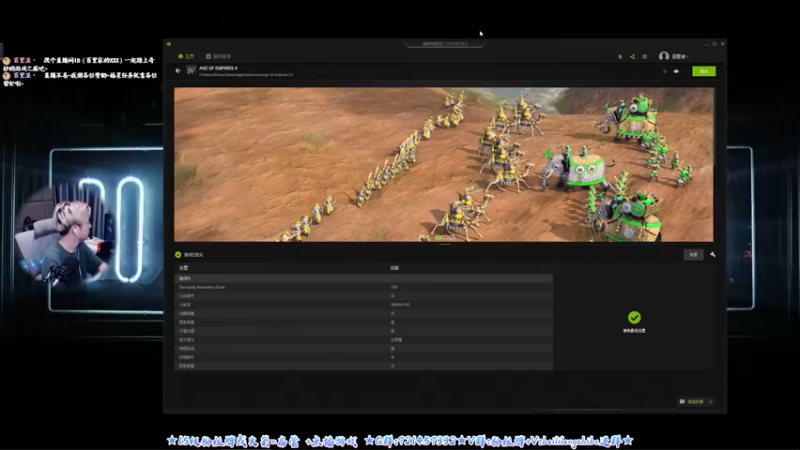
Task: Dismiss the feedback prompt with X
Action: [711, 402]
